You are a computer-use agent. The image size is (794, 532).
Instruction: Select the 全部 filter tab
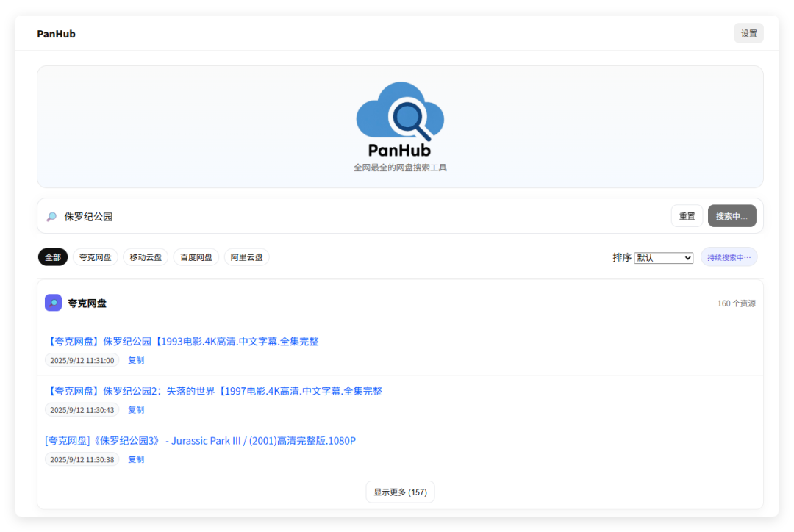[x=53, y=257]
